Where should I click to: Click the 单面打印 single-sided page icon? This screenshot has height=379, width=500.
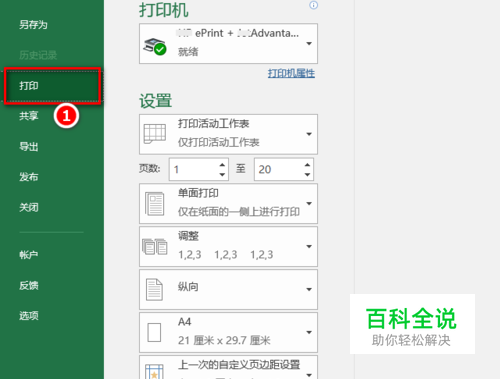click(x=154, y=204)
